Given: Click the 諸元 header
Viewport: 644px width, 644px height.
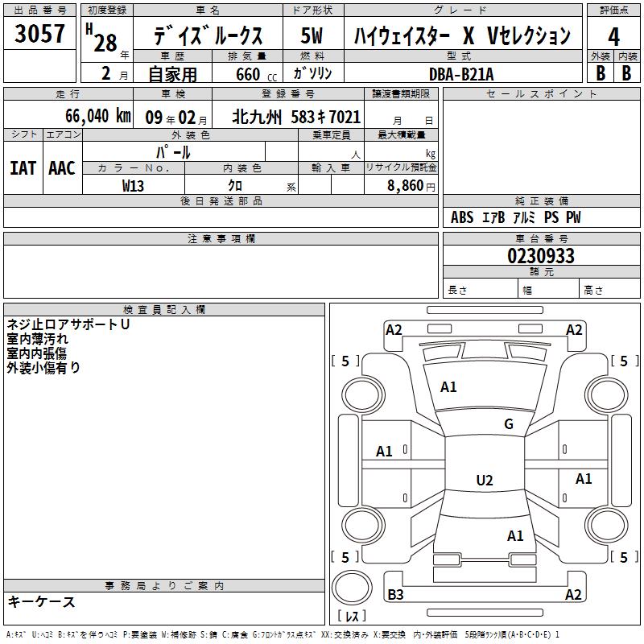Looking at the screenshot, I should point(541,272).
